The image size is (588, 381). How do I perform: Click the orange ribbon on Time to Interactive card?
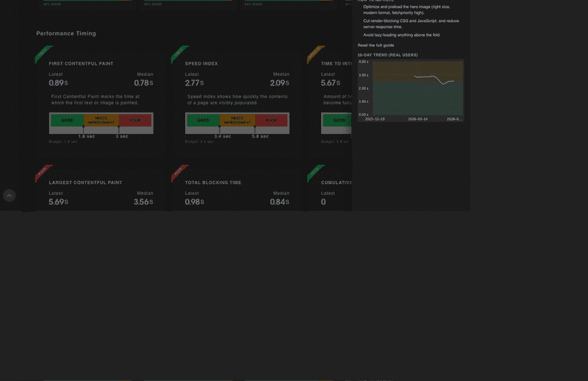(x=316, y=54)
